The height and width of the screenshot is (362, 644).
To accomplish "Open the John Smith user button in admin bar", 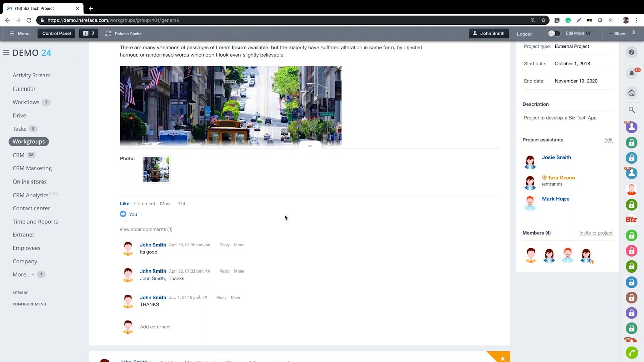I will [488, 34].
